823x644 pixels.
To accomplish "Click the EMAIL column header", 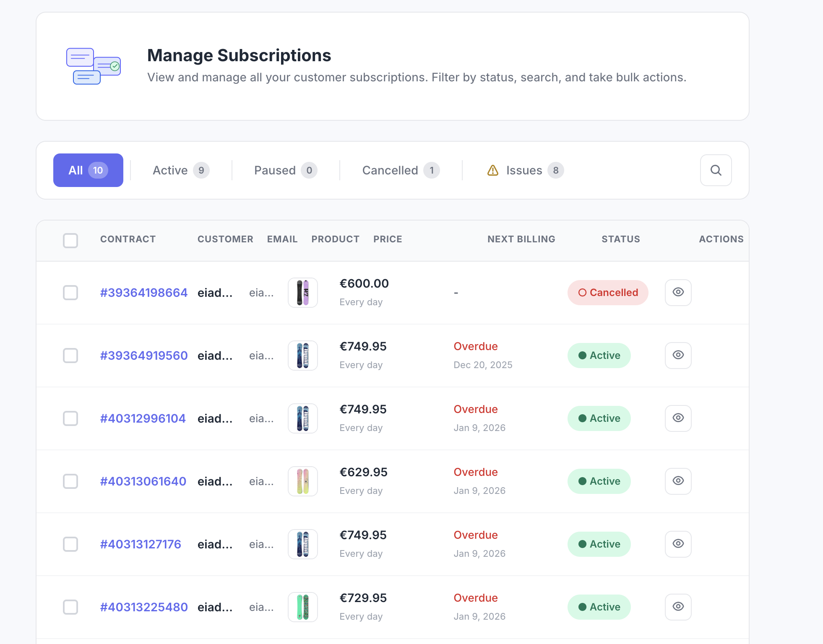I will point(282,239).
